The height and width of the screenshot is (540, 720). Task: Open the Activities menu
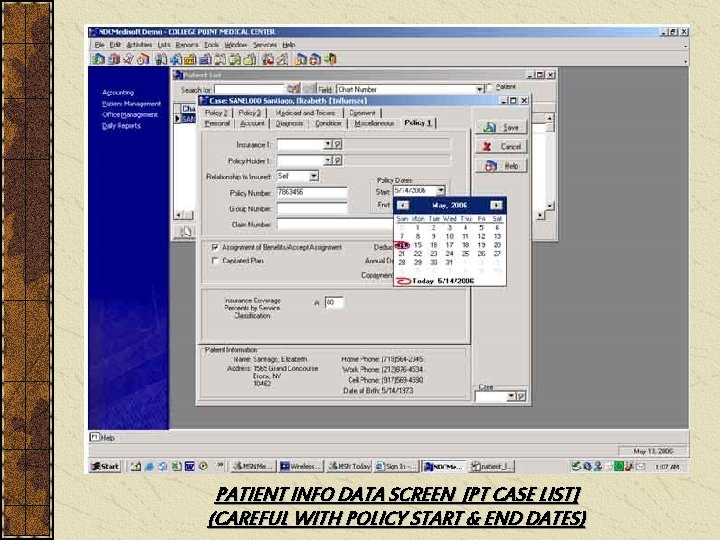139,45
